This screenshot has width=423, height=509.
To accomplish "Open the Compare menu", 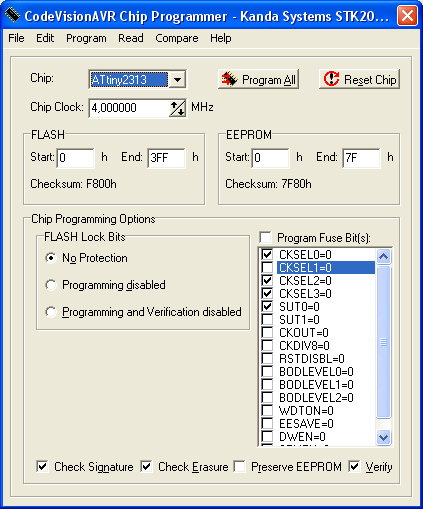I will coord(177,38).
